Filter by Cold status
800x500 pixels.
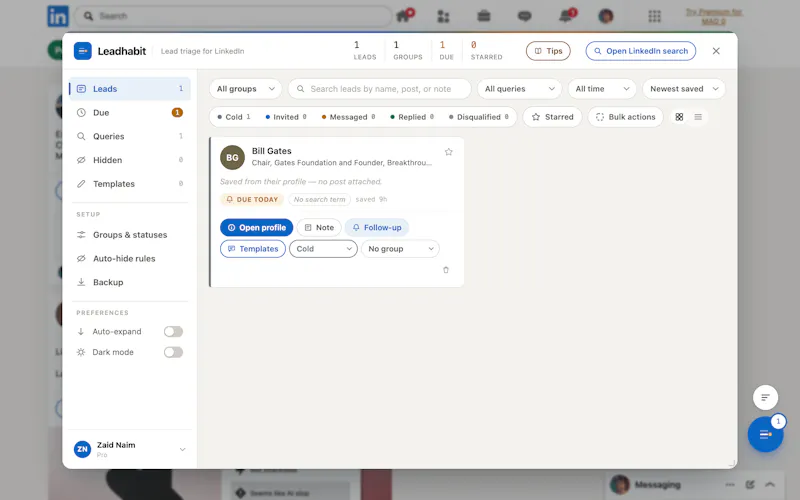coord(234,117)
